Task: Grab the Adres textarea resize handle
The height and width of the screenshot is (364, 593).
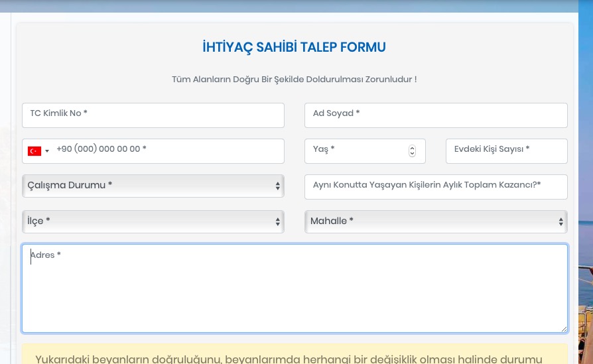Action: point(563,328)
